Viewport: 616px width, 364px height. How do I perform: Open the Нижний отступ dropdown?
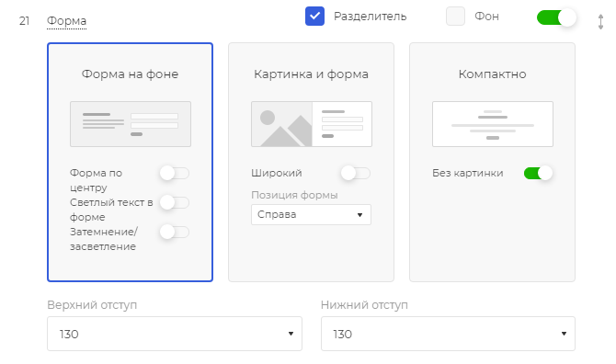coord(448,334)
